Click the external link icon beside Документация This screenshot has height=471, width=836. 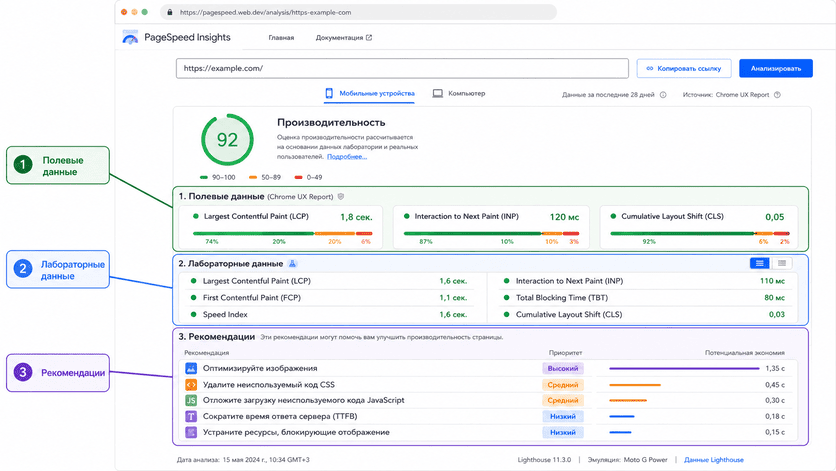(x=369, y=37)
